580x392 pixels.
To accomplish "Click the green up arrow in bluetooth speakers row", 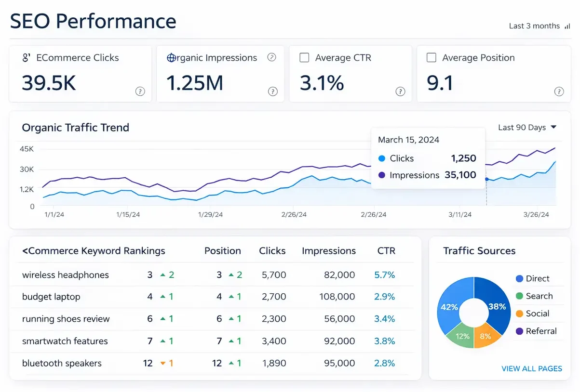I will coord(231,364).
